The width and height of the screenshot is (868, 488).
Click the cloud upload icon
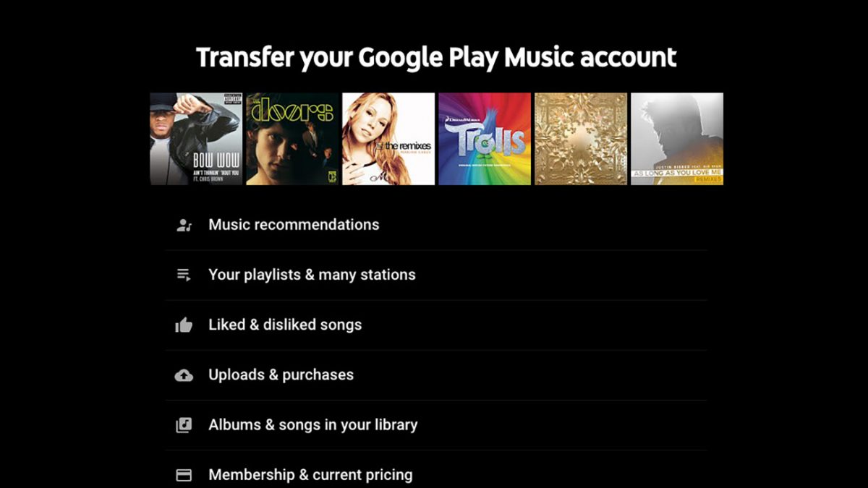(x=184, y=375)
